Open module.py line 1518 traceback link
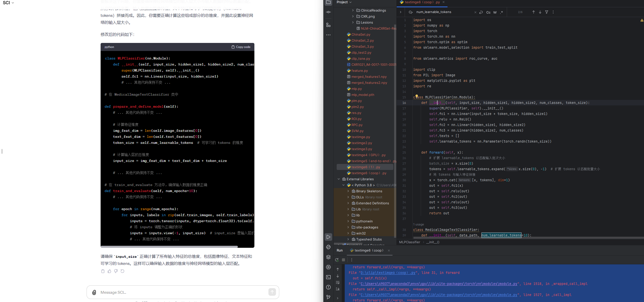This screenshot has width=644, height=302. pos(439,284)
